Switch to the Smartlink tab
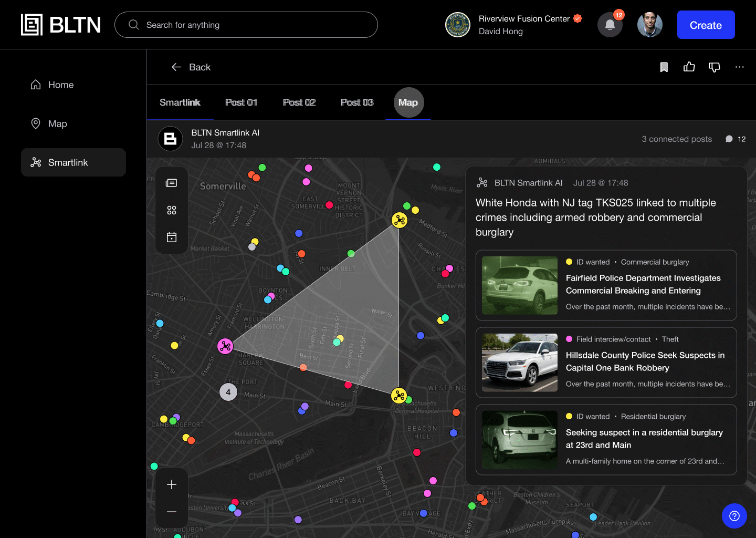The height and width of the screenshot is (538, 756). point(180,102)
